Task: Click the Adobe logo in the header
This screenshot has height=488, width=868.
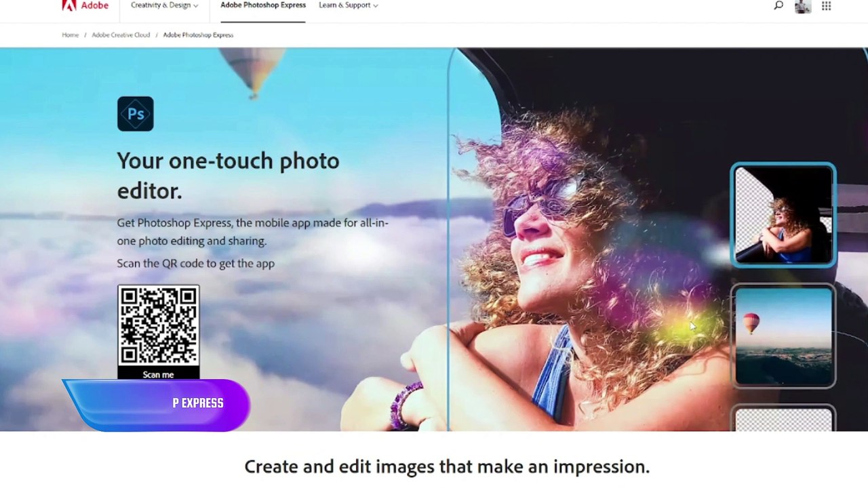Action: pyautogui.click(x=85, y=5)
